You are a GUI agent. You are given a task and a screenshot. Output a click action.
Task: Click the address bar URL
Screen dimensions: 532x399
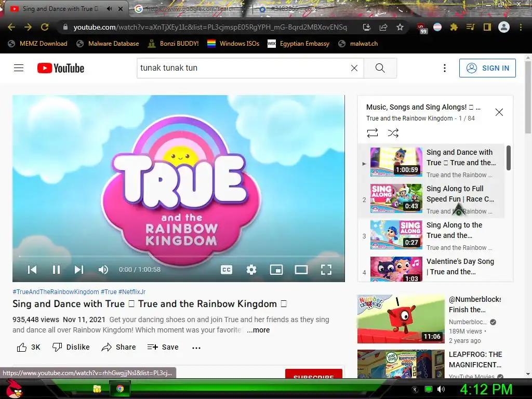click(x=210, y=27)
